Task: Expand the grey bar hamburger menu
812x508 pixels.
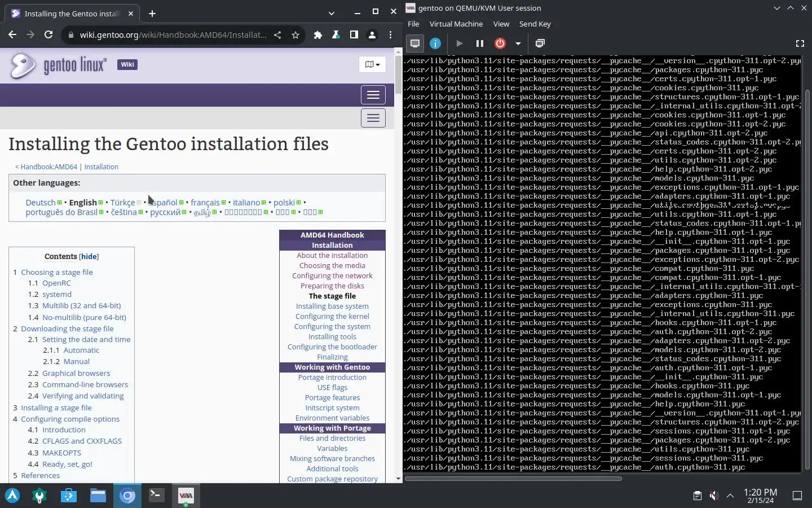Action: (x=373, y=118)
